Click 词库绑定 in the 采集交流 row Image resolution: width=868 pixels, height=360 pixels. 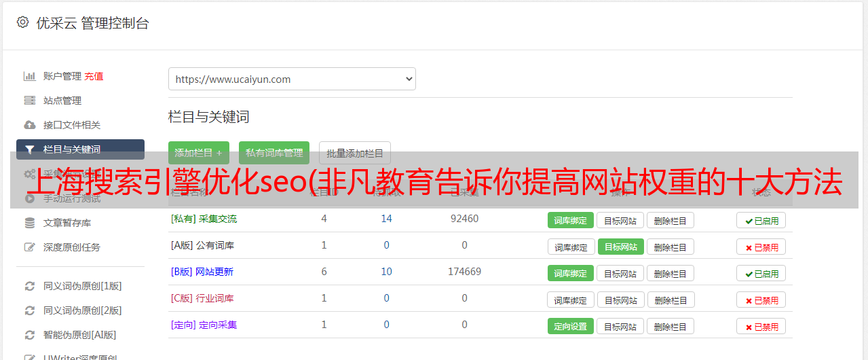click(571, 220)
